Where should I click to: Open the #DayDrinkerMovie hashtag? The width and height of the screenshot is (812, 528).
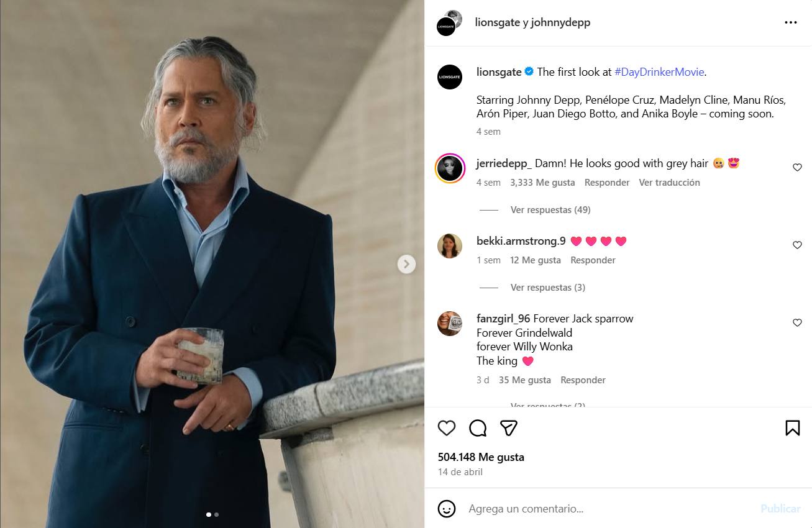click(x=659, y=72)
